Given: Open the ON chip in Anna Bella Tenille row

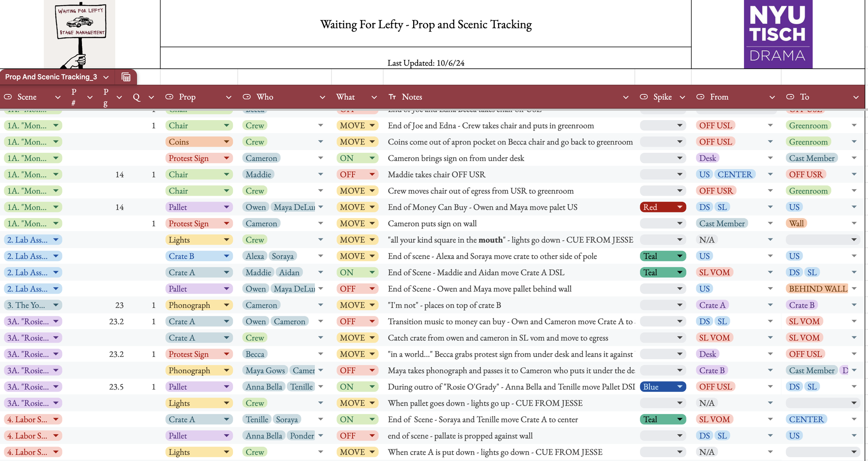Looking at the screenshot, I should pyautogui.click(x=357, y=387).
